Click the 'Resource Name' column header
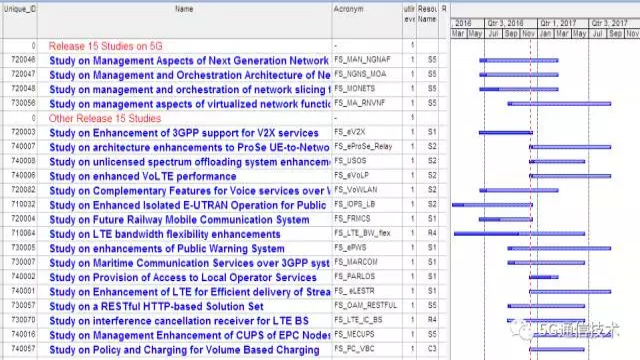The height and width of the screenshot is (360, 640). click(x=427, y=14)
